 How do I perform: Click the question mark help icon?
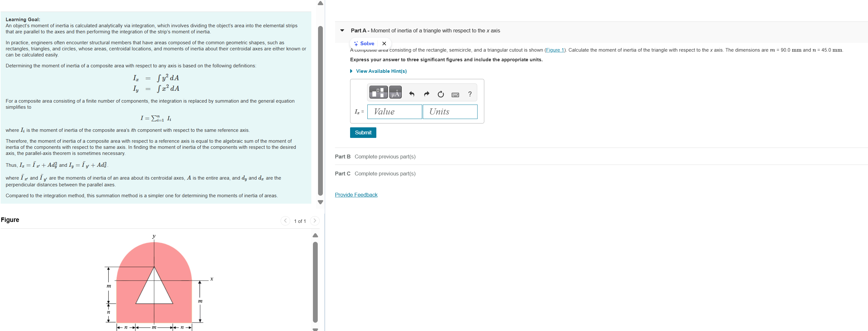[x=470, y=95]
